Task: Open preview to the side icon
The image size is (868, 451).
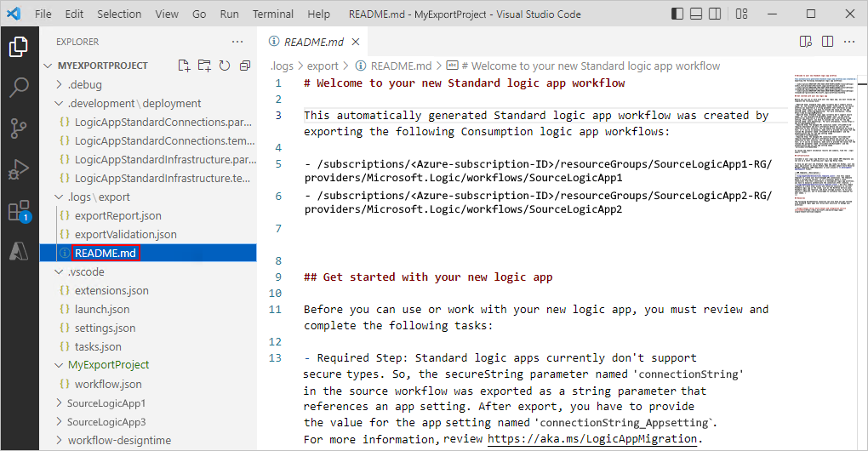Action: point(806,42)
